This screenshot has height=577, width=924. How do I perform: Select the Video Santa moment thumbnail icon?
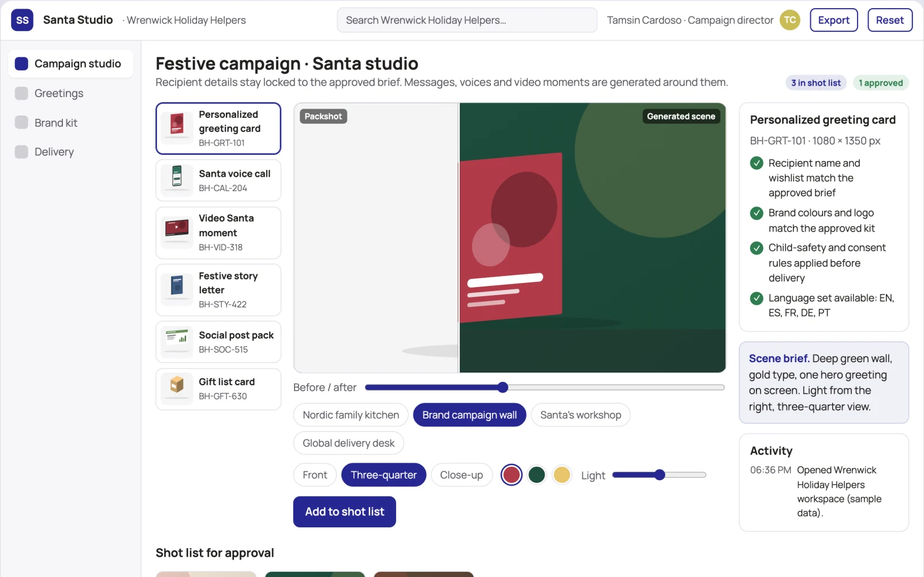(x=177, y=233)
